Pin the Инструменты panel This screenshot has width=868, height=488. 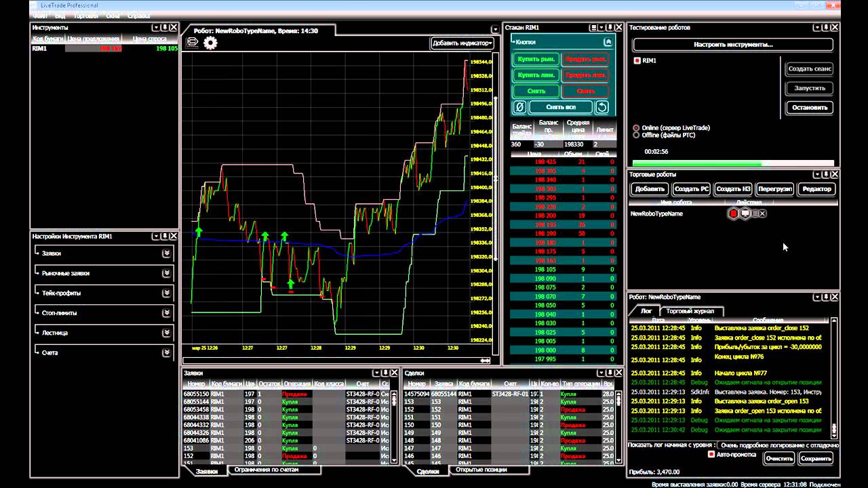pyautogui.click(x=165, y=28)
